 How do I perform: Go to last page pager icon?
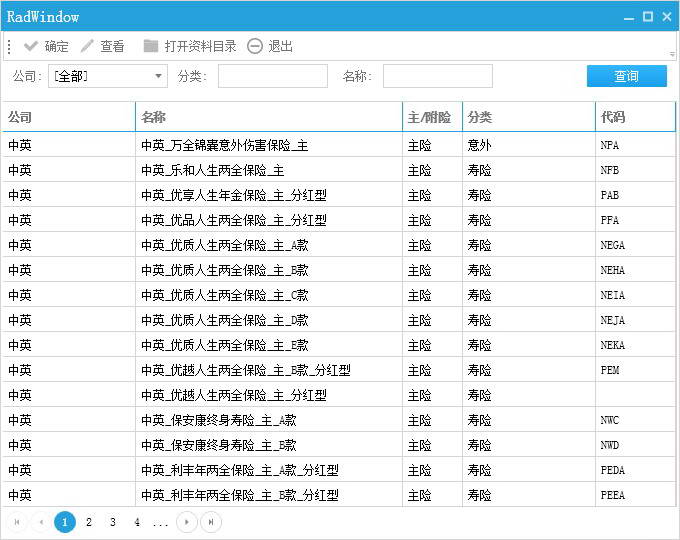pos(211,522)
